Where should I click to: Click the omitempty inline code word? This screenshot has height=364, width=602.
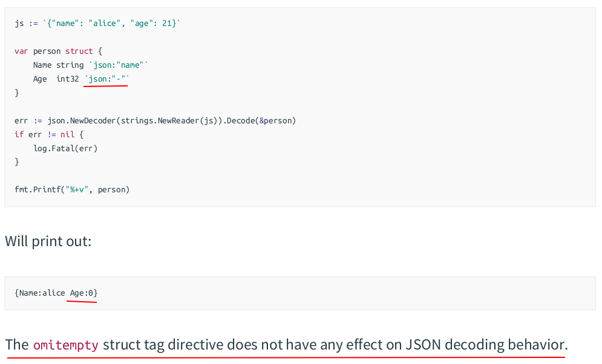(x=65, y=345)
